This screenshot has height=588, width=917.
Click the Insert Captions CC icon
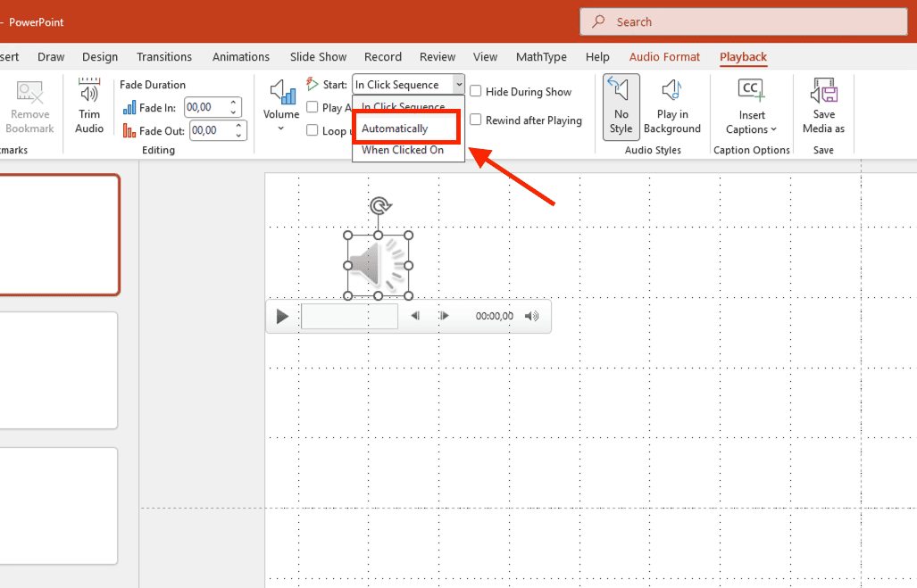[751, 90]
